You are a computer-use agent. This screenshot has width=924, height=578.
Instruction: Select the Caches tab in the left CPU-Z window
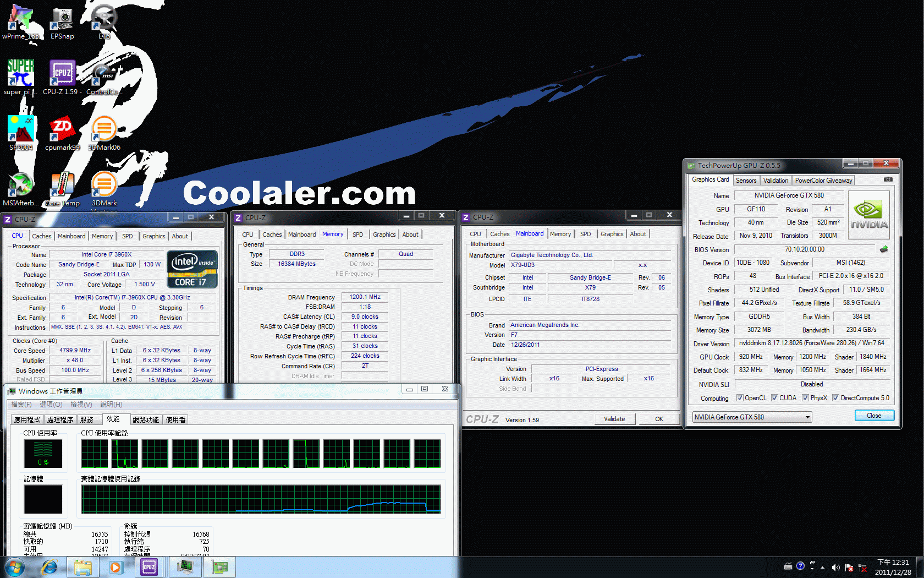(x=42, y=236)
